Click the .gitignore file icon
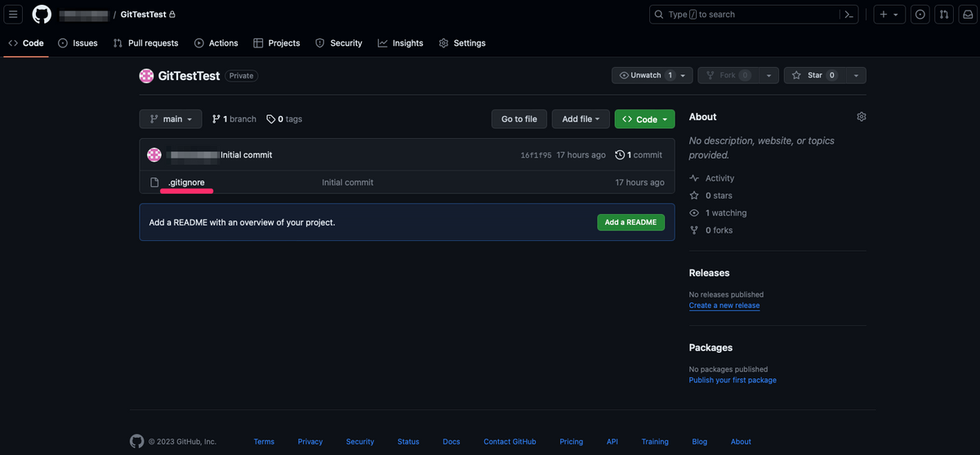Screen dimensions: 980x455 click(154, 182)
